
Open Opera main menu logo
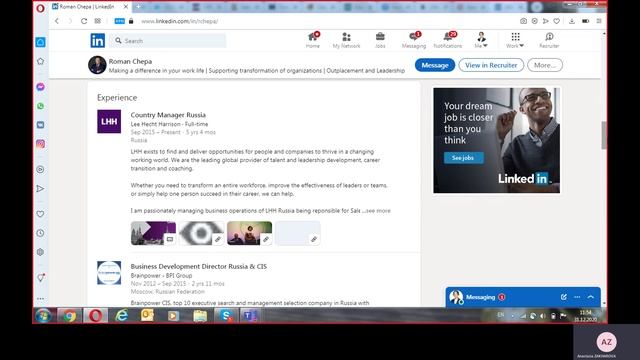tap(40, 8)
